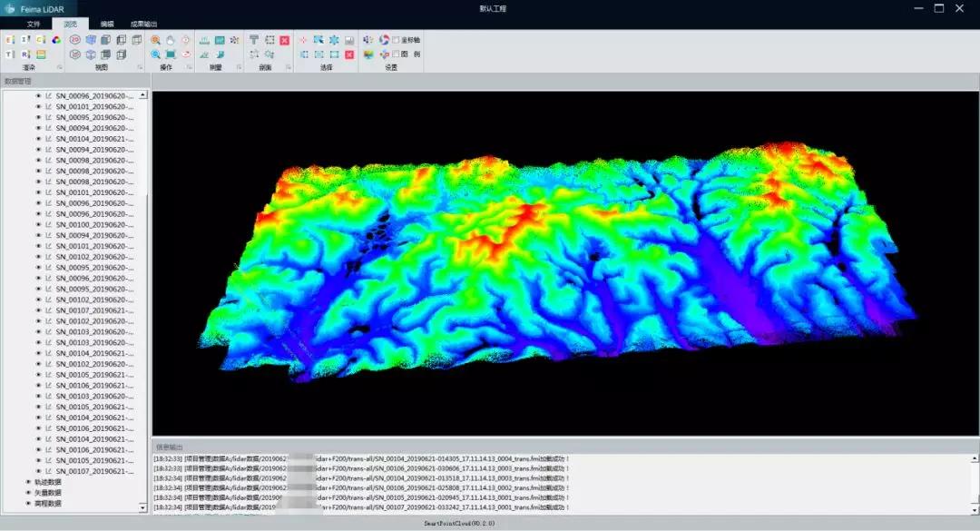The height and width of the screenshot is (531, 980).
Task: Click the red X in 剖面 group
Action: [x=284, y=41]
